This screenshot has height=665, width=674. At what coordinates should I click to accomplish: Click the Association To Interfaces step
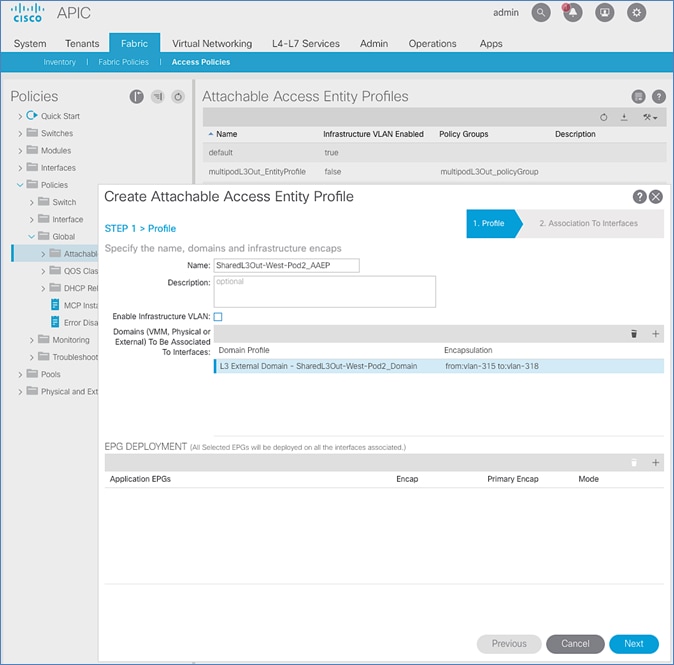point(588,223)
